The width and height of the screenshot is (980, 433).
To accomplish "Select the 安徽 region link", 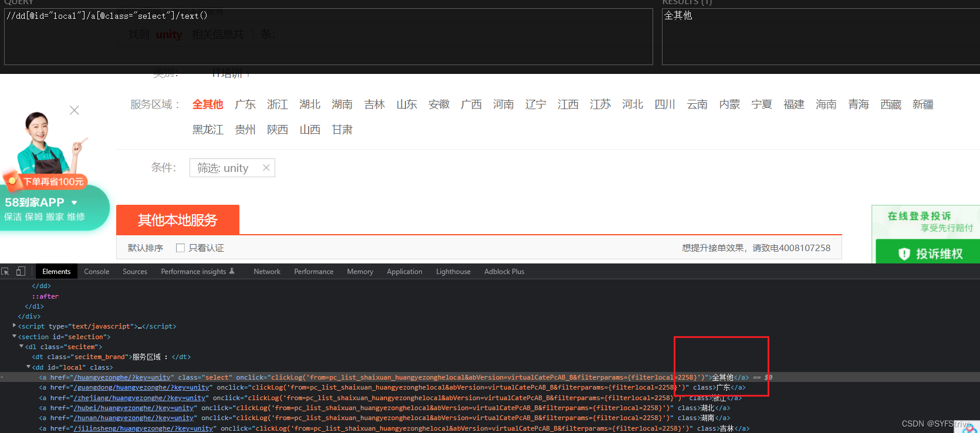I will 439,104.
